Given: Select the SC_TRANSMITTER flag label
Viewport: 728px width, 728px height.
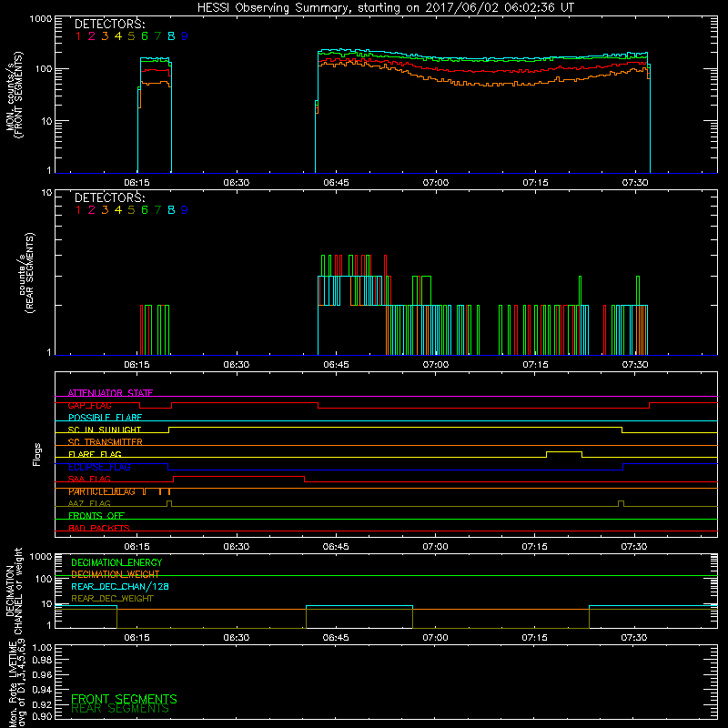Looking at the screenshot, I should click(x=106, y=442).
